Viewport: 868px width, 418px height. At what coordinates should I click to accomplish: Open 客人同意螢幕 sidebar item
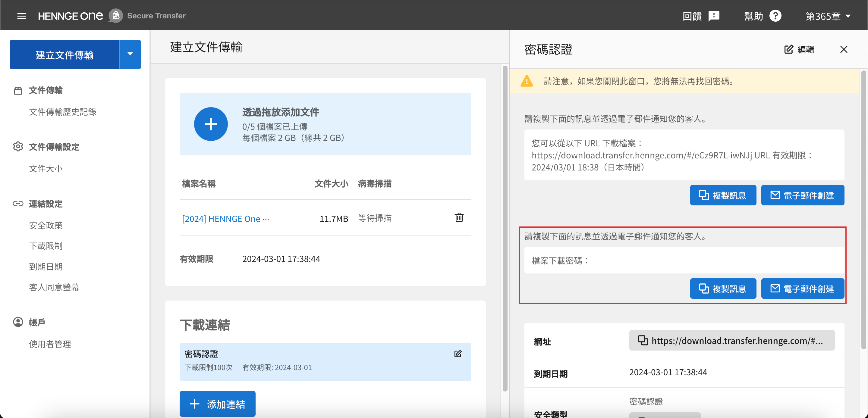coord(54,287)
